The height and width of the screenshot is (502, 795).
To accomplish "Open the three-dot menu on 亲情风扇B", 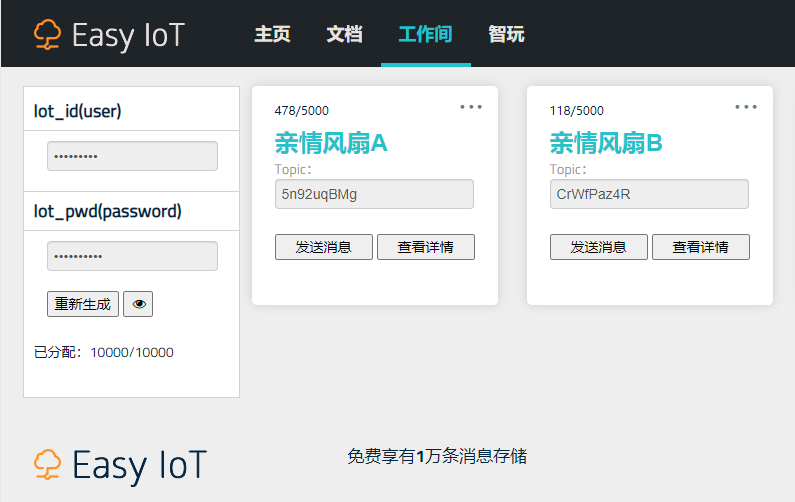I will click(746, 107).
